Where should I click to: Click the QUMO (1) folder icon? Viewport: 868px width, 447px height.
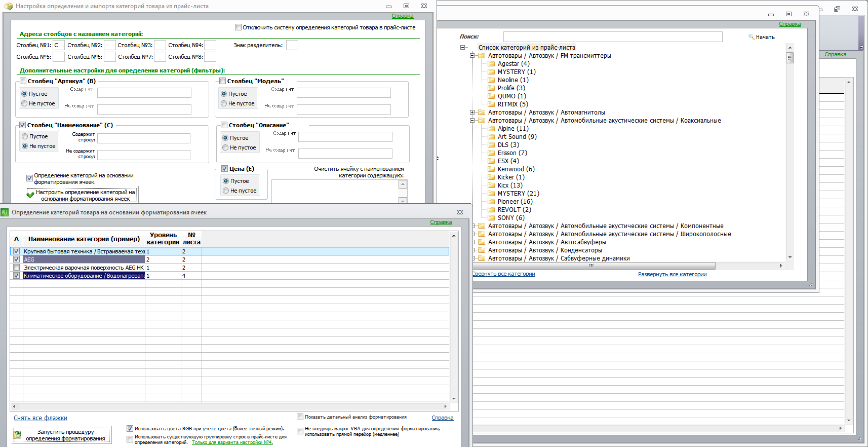pos(491,96)
